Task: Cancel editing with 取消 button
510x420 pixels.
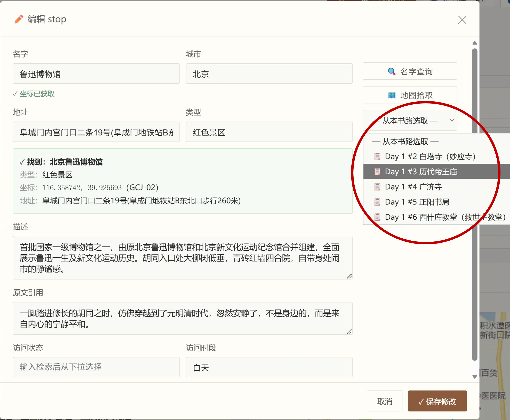Action: 384,401
